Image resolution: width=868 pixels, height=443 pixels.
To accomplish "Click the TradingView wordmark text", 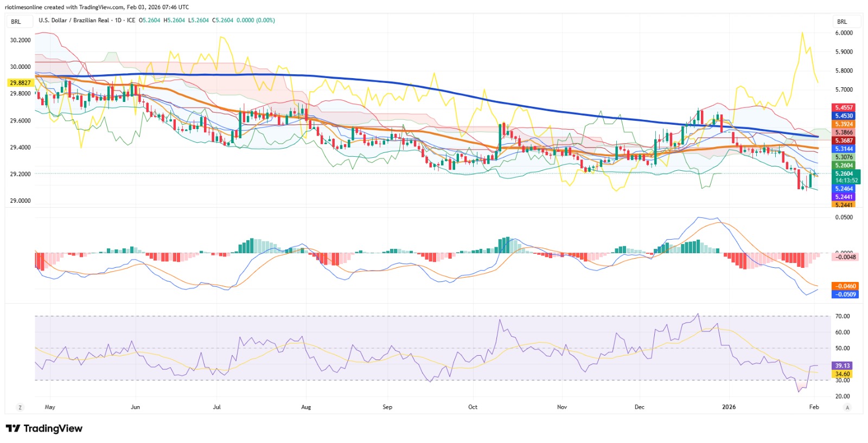I will [x=53, y=428].
